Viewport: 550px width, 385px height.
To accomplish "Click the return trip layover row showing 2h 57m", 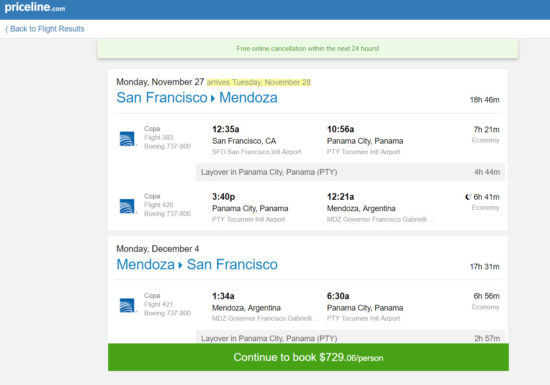I will pyautogui.click(x=350, y=337).
